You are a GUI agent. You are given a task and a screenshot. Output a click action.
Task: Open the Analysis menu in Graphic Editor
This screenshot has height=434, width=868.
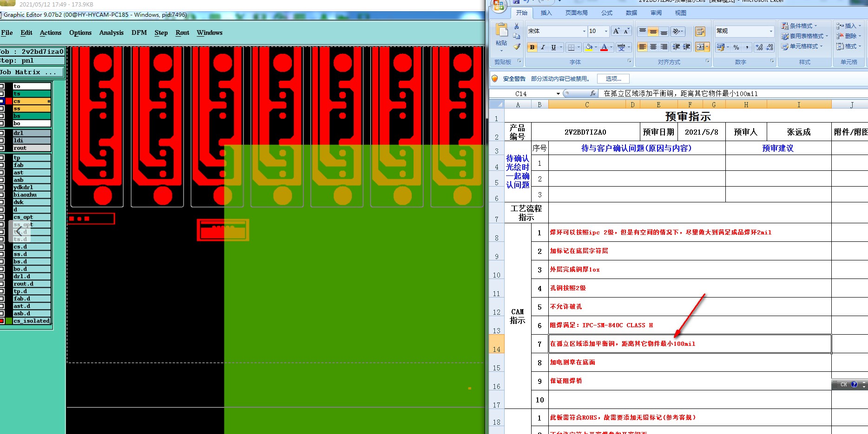coord(112,33)
